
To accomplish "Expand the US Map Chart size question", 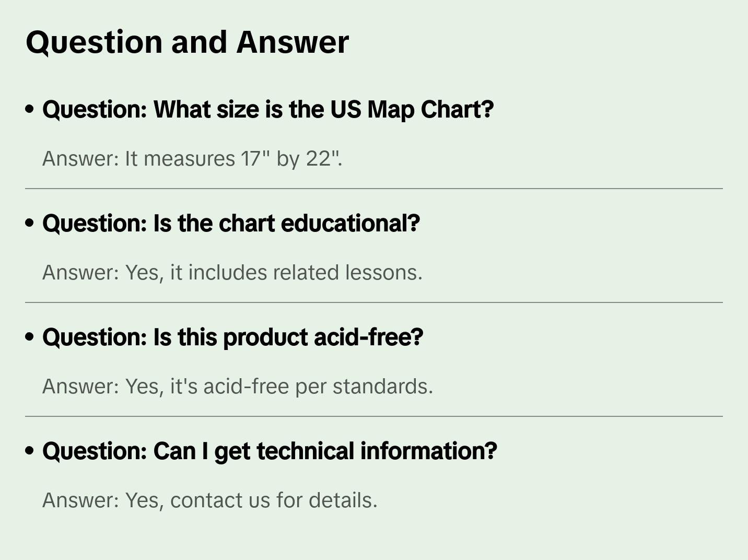I will 267,110.
